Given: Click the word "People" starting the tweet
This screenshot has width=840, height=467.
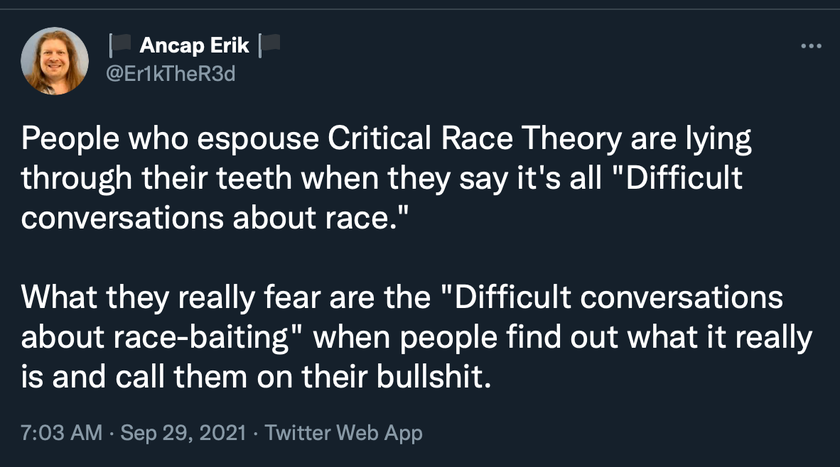Looking at the screenshot, I should pos(70,139).
